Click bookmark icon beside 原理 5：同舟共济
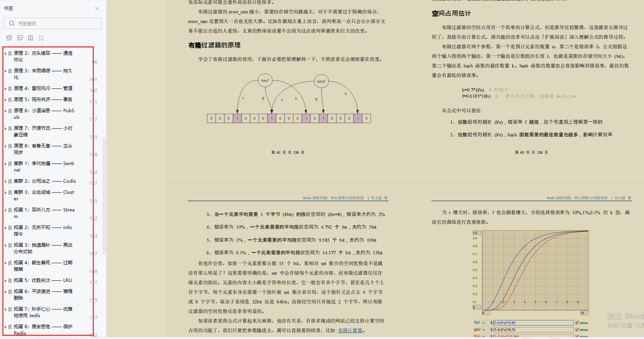Viewport: 644px width, 339px height. [x=10, y=100]
